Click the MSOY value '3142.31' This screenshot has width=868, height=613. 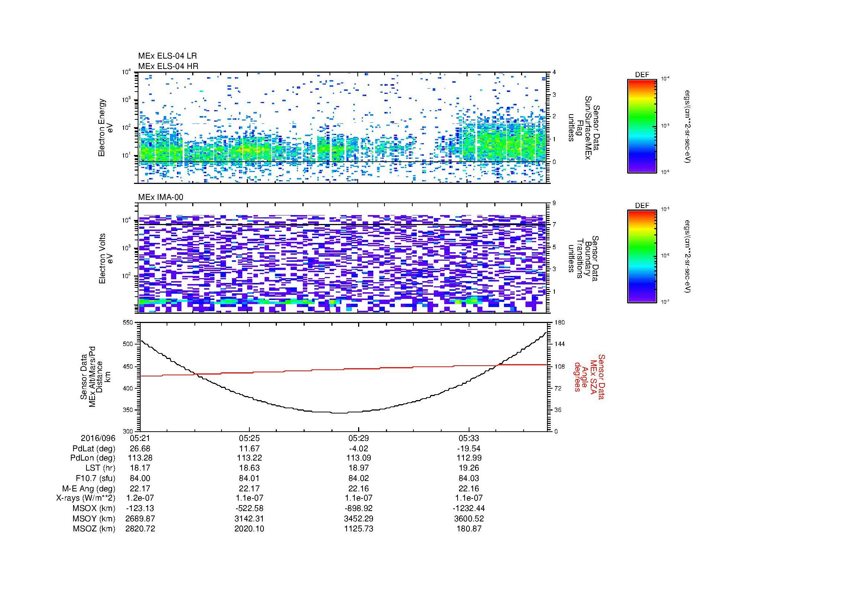(249, 519)
